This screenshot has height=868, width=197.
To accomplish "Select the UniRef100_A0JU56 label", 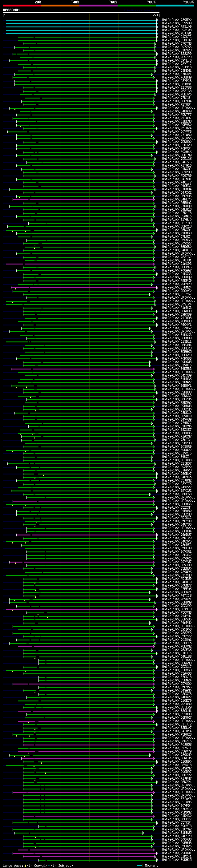I will (x=176, y=745).
